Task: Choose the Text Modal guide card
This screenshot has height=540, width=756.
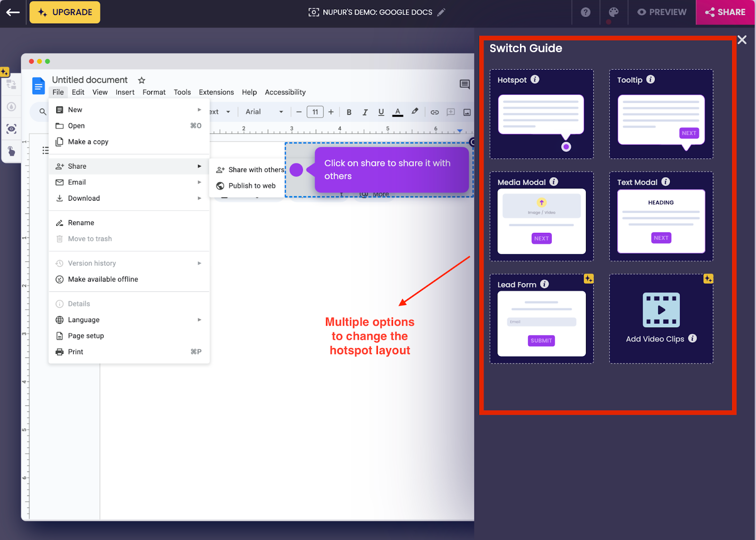Action: click(661, 216)
